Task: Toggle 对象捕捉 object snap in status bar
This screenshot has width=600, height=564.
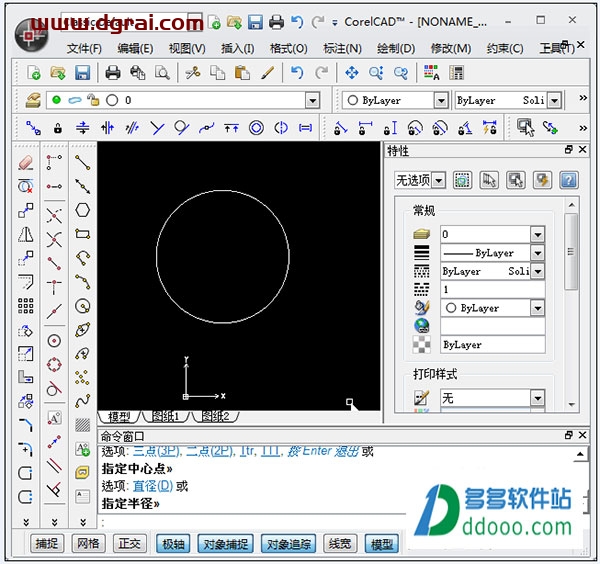Action: coord(225,544)
